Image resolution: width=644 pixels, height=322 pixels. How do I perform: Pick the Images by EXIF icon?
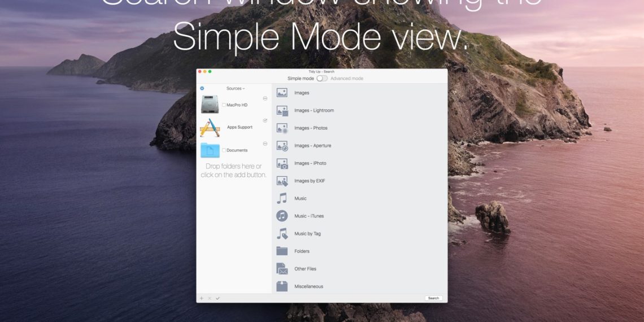coord(282,181)
